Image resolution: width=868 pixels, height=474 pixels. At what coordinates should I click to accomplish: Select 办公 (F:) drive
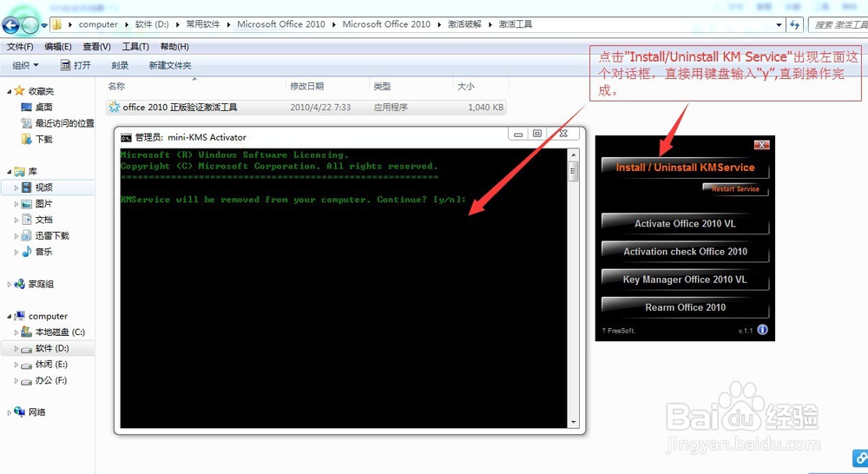(x=51, y=380)
